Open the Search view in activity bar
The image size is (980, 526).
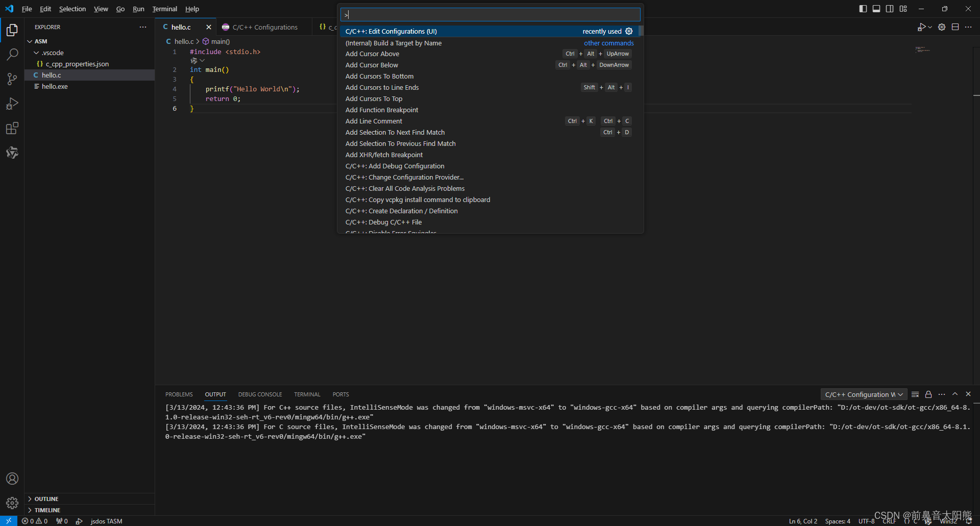coord(12,54)
